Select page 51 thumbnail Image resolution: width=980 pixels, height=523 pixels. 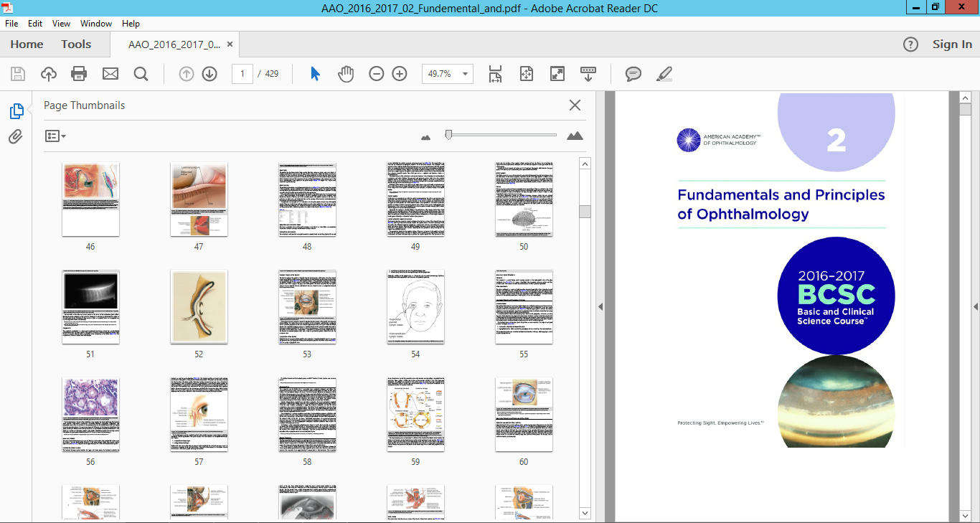[90, 307]
